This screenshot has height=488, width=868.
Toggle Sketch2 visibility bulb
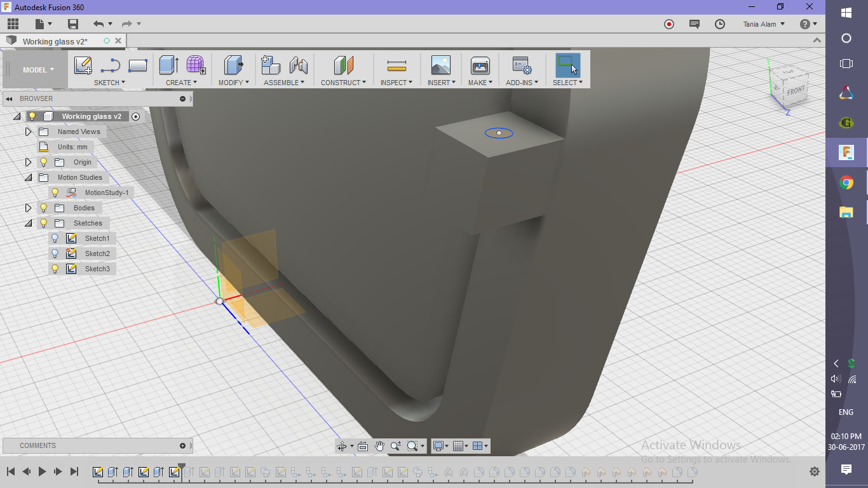click(55, 254)
